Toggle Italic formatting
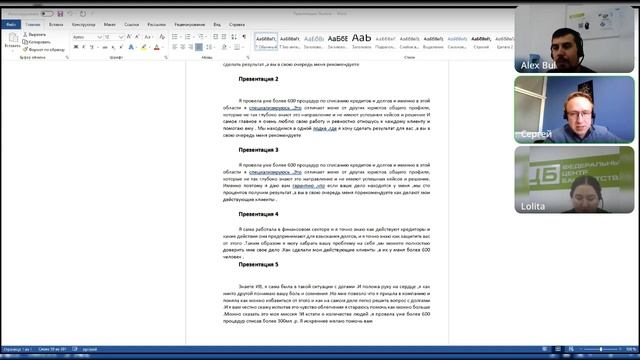 83,47
